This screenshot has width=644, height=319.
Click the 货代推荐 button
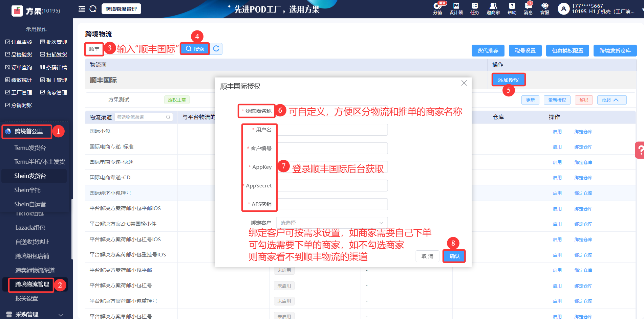coord(488,50)
